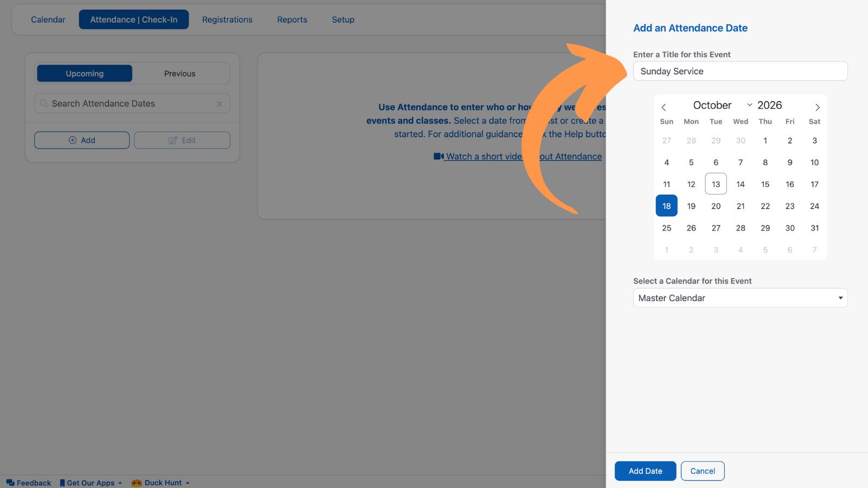Screen dimensions: 868x488
Task: Switch to the Registrations tab
Action: point(227,20)
